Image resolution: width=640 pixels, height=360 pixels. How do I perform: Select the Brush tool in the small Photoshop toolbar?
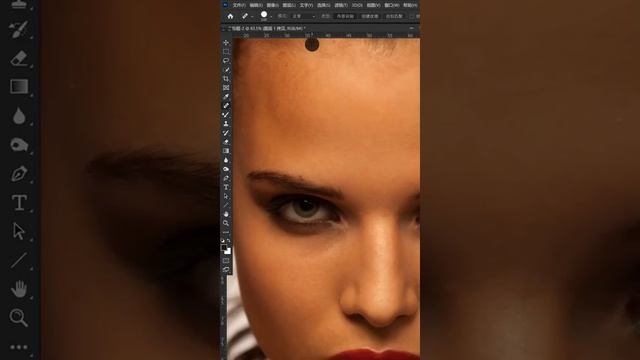[x=226, y=115]
